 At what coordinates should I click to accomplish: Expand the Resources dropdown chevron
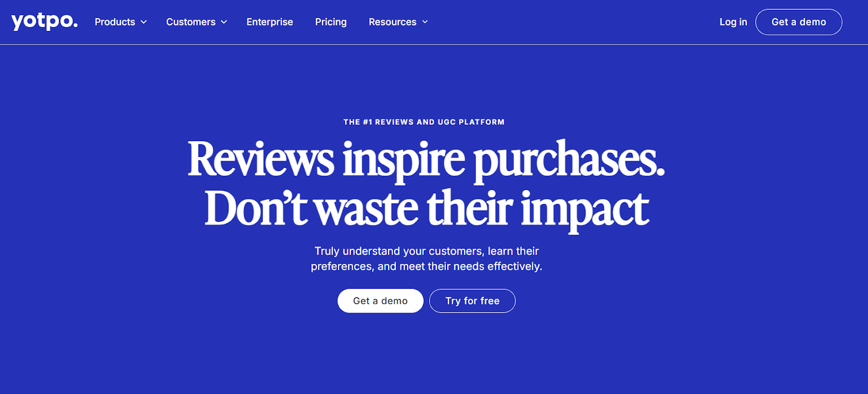tap(425, 22)
